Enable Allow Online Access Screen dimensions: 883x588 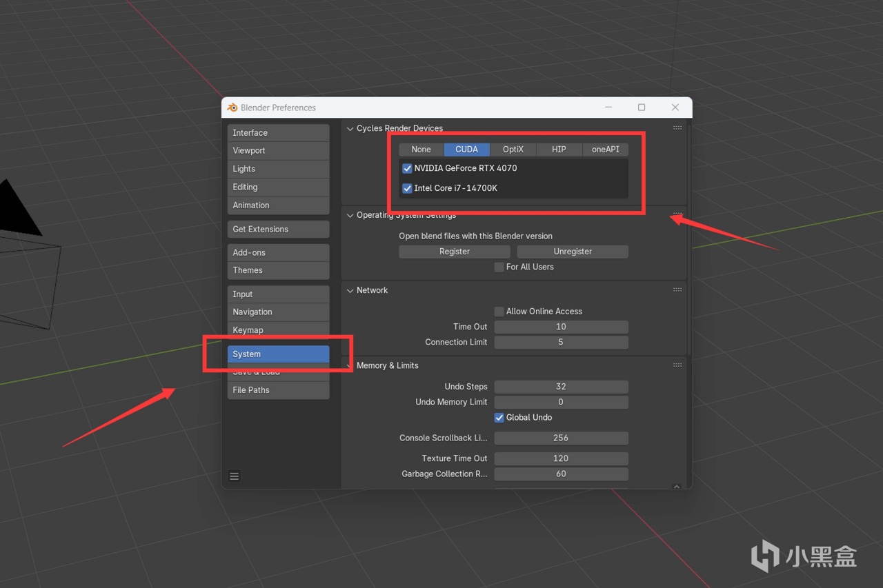click(499, 311)
